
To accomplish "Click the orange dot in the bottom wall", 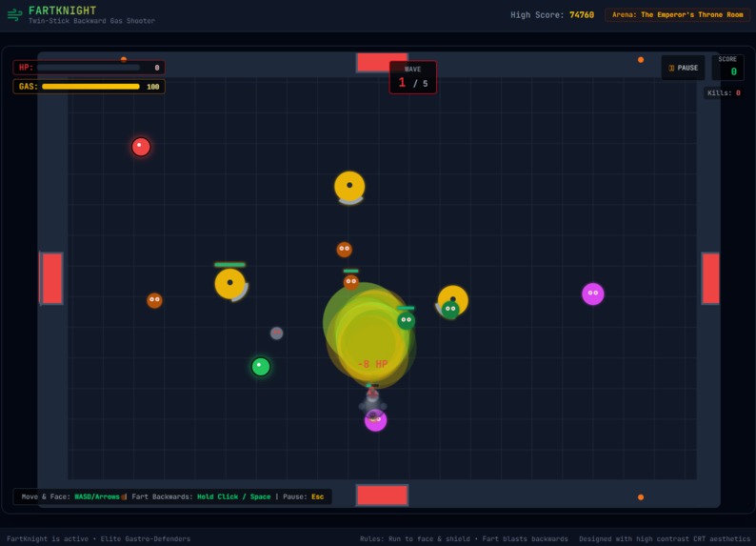I will coord(641,497).
